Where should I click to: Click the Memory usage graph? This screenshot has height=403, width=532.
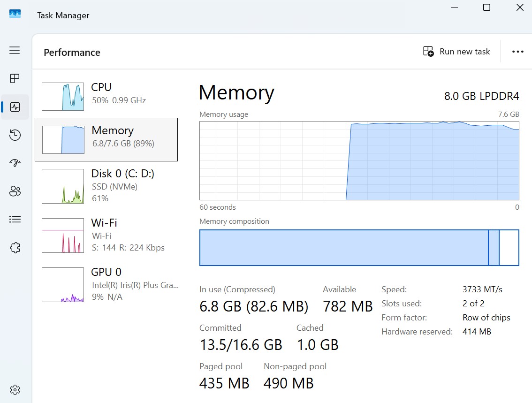359,161
